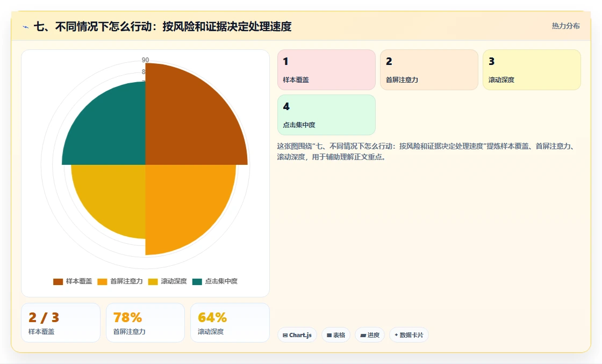Click the Chart.js tag chip
This screenshot has height=364, width=602.
[x=297, y=335]
